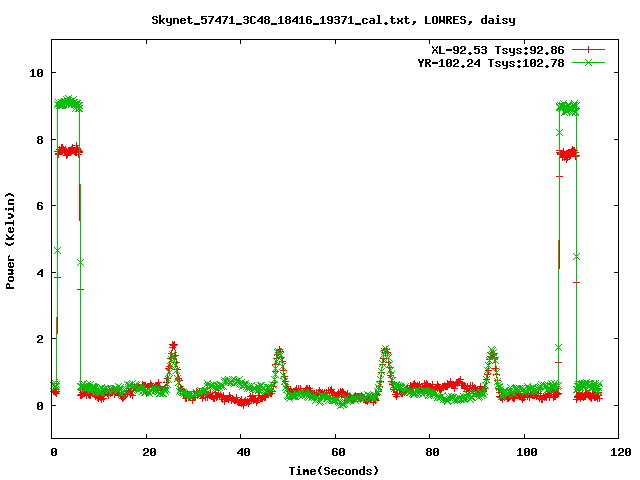This screenshot has height=480, width=640.
Task: Click the Power (Kelvin) y-axis label
Action: pos(10,242)
